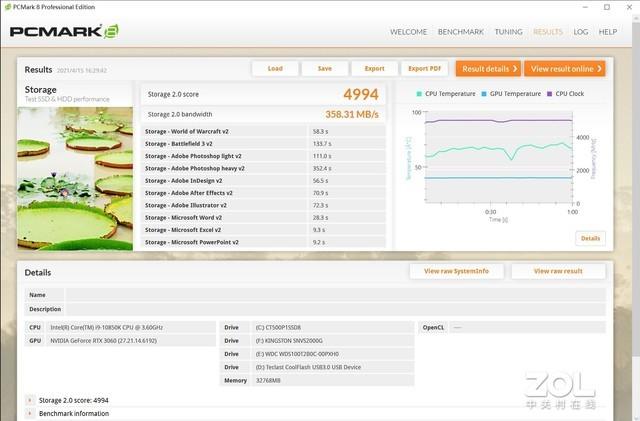The width and height of the screenshot is (640, 421).
Task: Select the Battlefield 3 v2 row
Action: coord(263,144)
